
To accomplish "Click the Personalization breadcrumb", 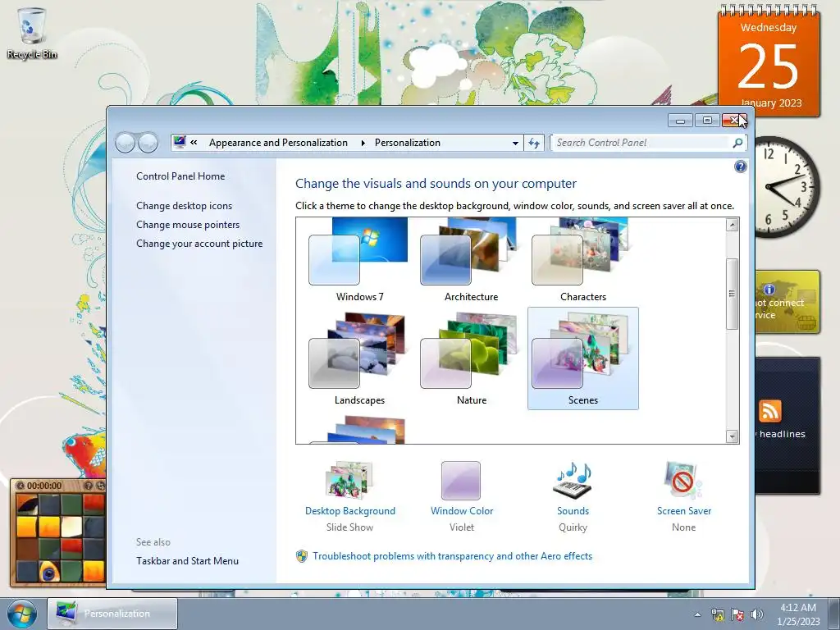I will 407,143.
